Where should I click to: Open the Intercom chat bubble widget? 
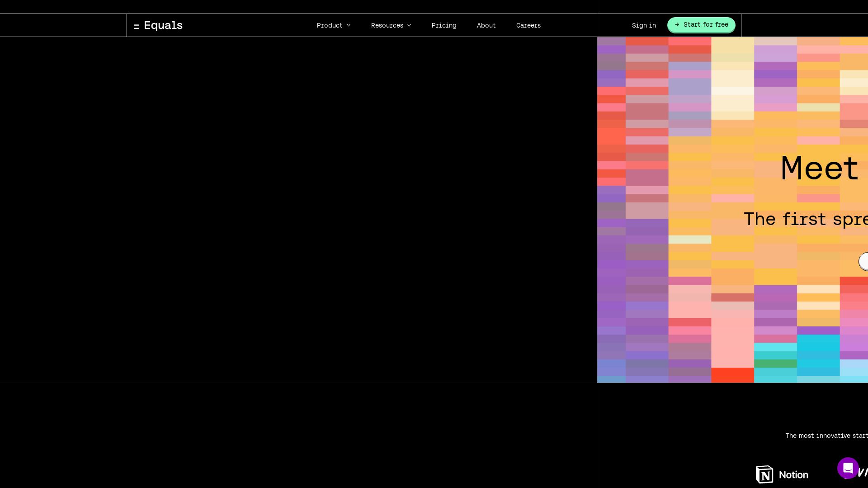(849, 468)
